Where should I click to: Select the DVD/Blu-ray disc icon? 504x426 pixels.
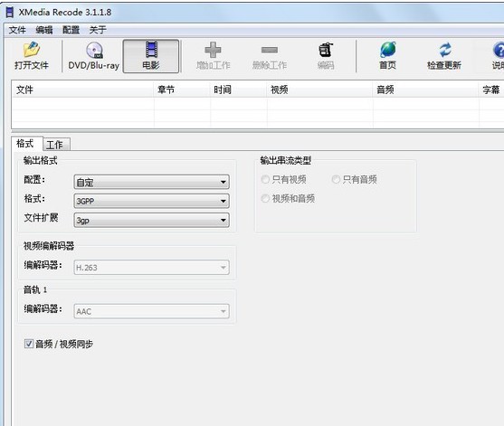[x=94, y=50]
